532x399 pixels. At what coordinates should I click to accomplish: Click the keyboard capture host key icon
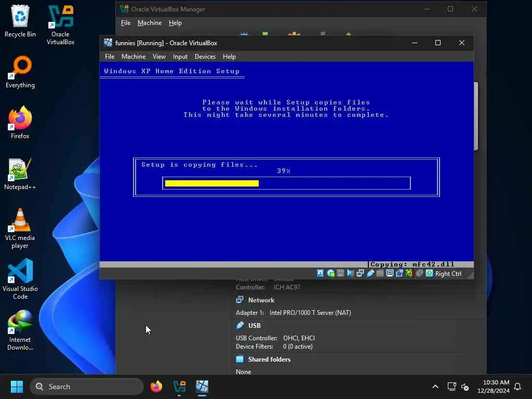429,273
